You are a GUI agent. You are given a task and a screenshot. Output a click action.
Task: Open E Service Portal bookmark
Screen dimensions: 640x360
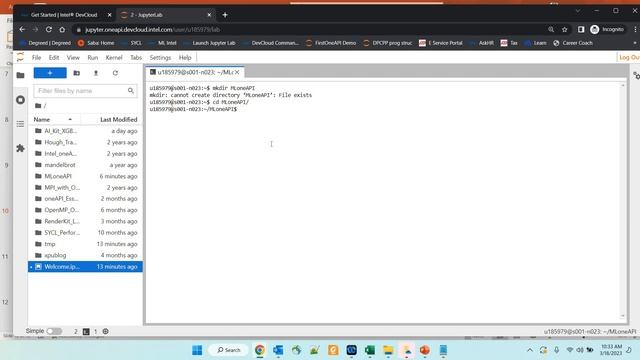(441, 43)
